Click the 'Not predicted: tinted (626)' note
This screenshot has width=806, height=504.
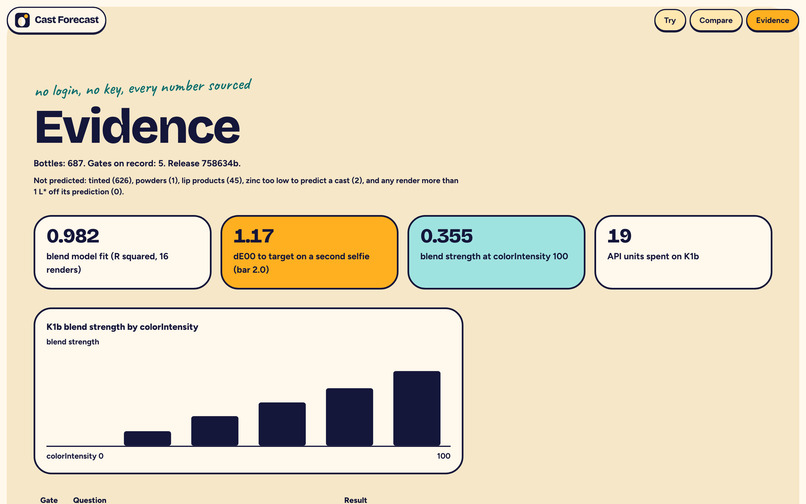pyautogui.click(x=246, y=186)
